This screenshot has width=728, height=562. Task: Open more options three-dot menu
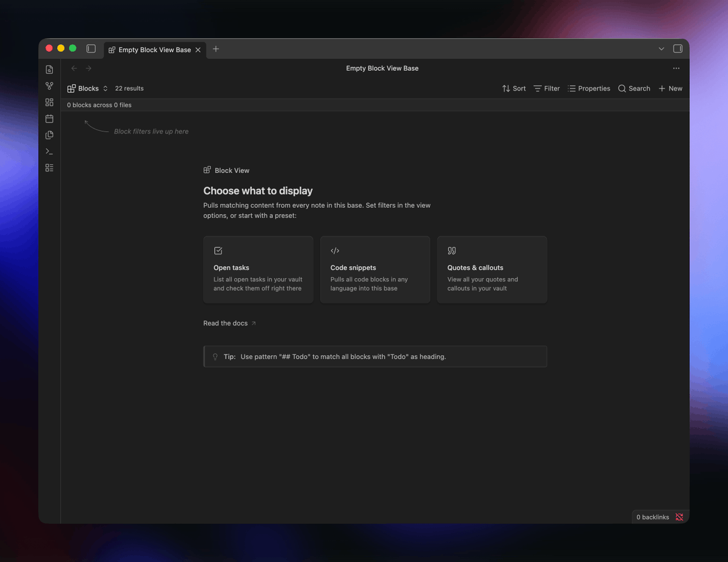pyautogui.click(x=676, y=69)
